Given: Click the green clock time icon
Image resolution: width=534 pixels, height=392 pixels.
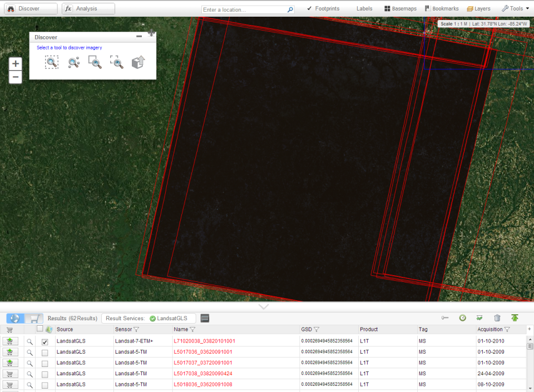Looking at the screenshot, I should coord(462,318).
